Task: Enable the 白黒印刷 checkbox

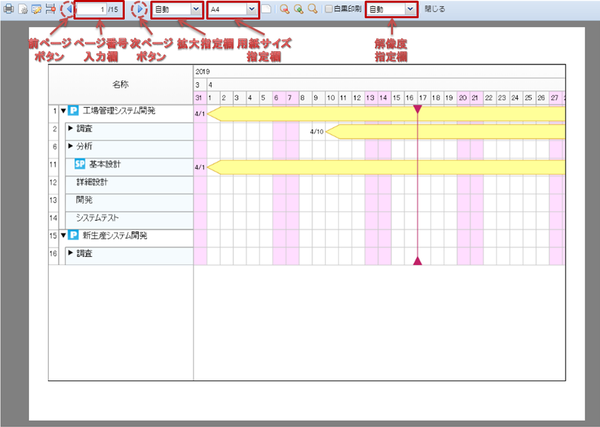Action: pos(329,9)
